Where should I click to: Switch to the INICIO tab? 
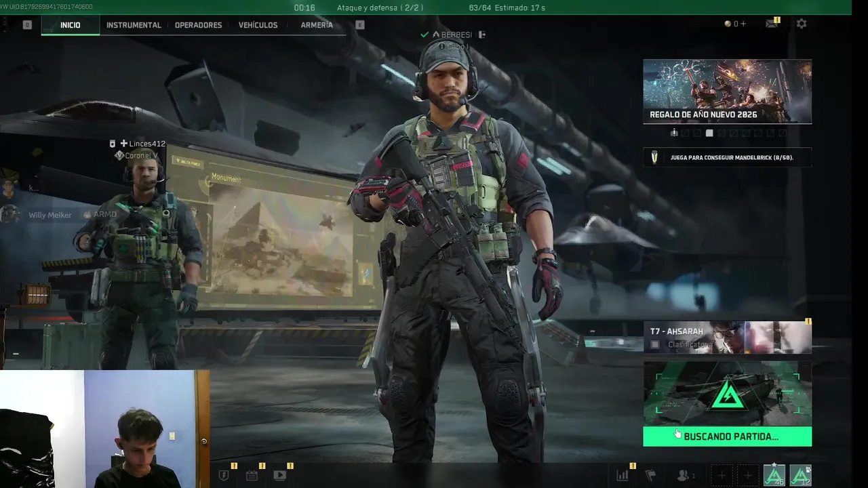click(70, 25)
